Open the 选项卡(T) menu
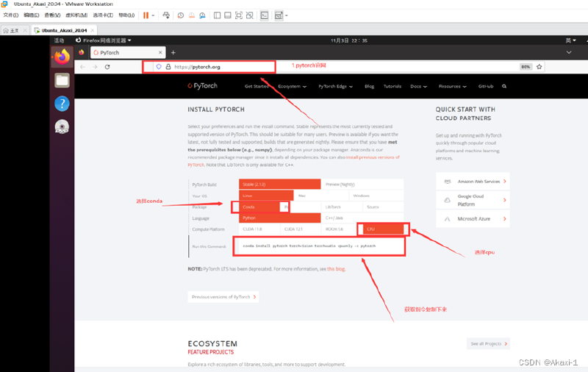 point(103,15)
